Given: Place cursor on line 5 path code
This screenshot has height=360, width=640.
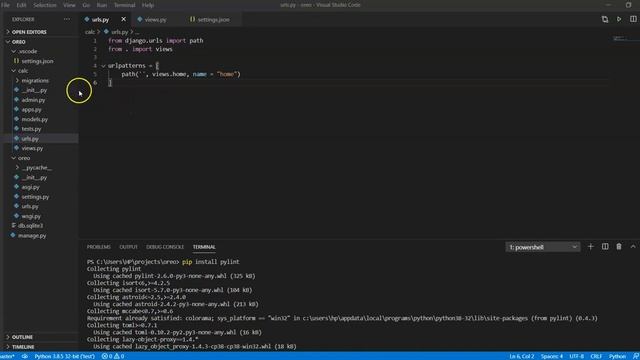Looking at the screenshot, I should point(181,74).
